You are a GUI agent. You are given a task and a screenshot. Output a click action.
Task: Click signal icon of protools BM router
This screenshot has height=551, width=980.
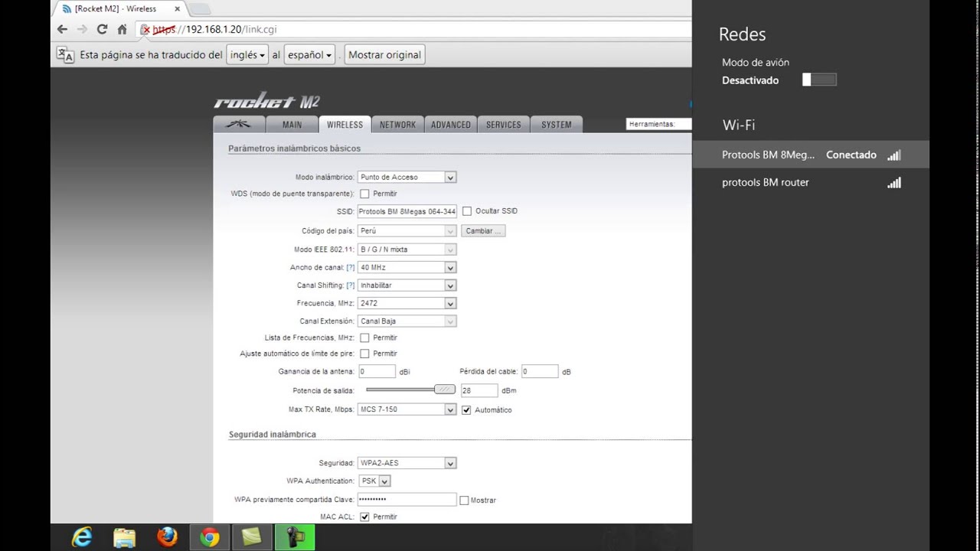coord(893,182)
